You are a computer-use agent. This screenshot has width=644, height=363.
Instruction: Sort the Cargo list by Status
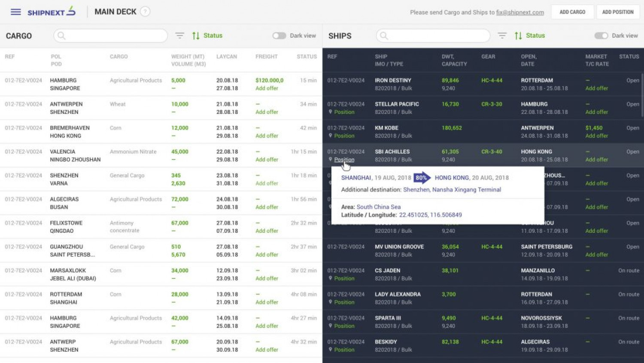207,36
